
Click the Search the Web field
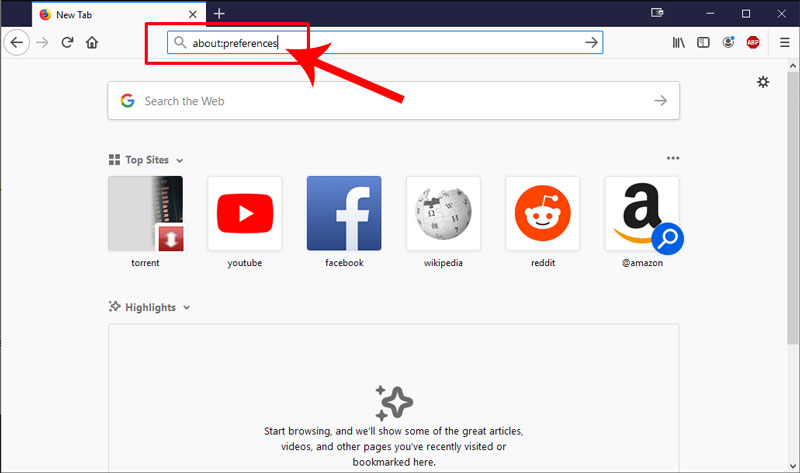coord(393,101)
